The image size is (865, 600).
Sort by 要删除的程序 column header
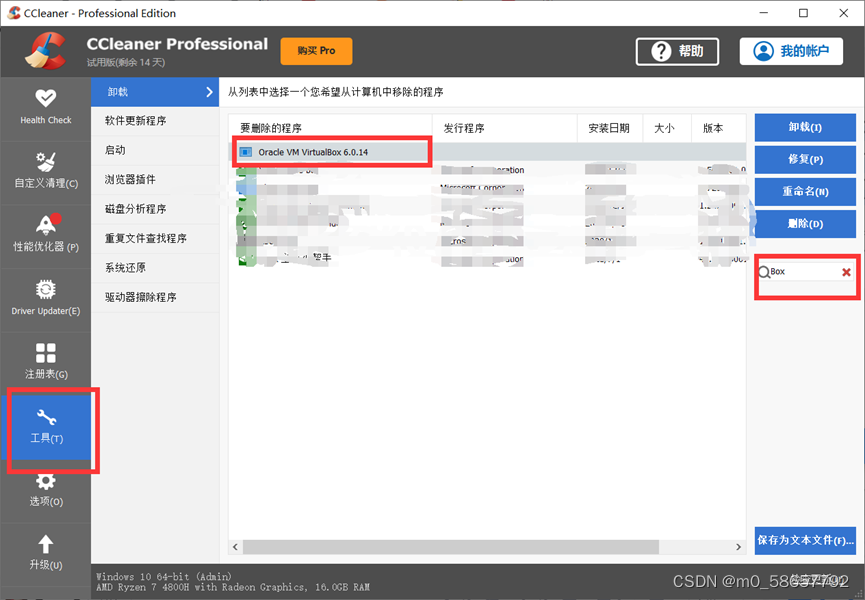pos(330,128)
